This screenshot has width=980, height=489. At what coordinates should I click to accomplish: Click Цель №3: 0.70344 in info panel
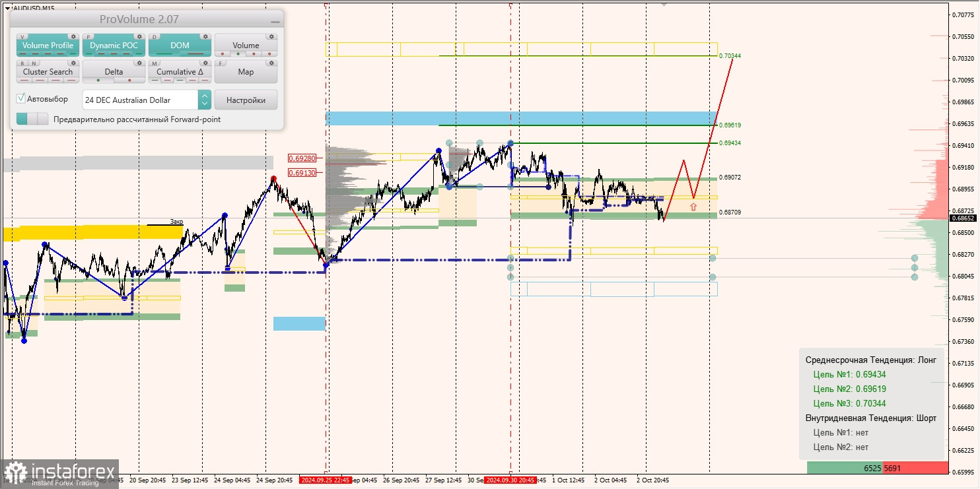(850, 403)
